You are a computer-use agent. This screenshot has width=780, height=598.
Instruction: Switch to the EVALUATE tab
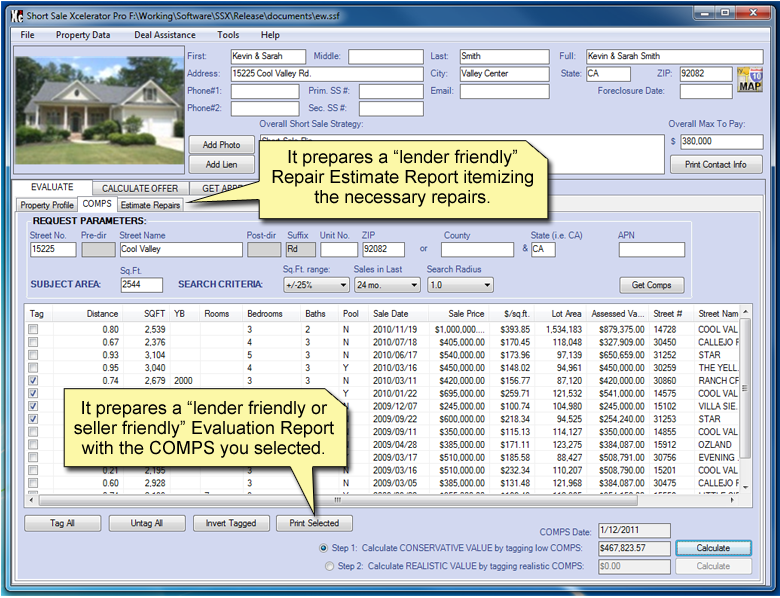click(x=52, y=187)
